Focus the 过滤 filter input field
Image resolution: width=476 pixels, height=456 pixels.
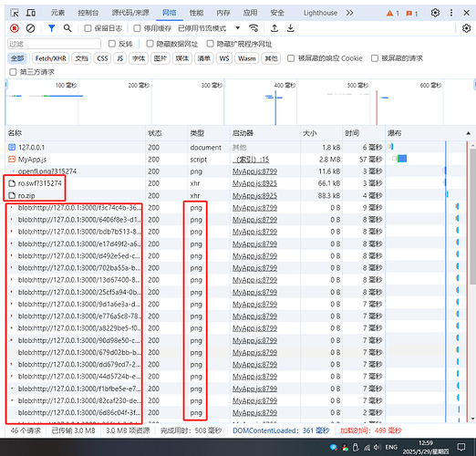click(x=54, y=44)
